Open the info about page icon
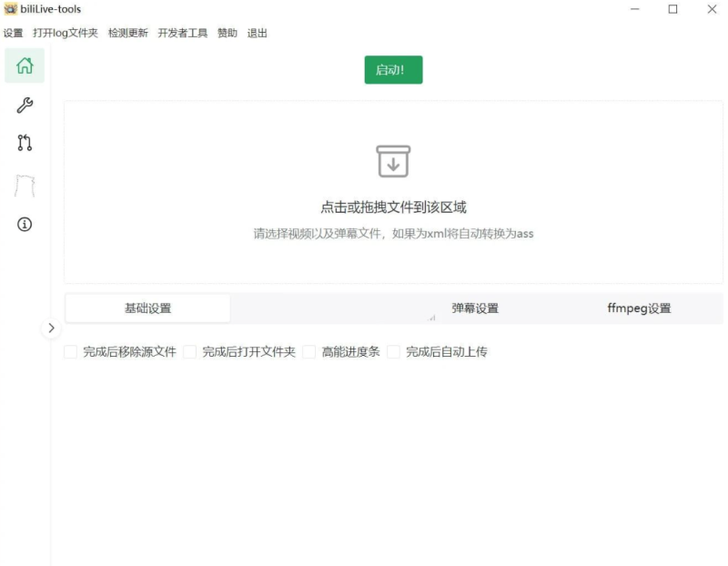Screen dimensions: 728x566 25,224
